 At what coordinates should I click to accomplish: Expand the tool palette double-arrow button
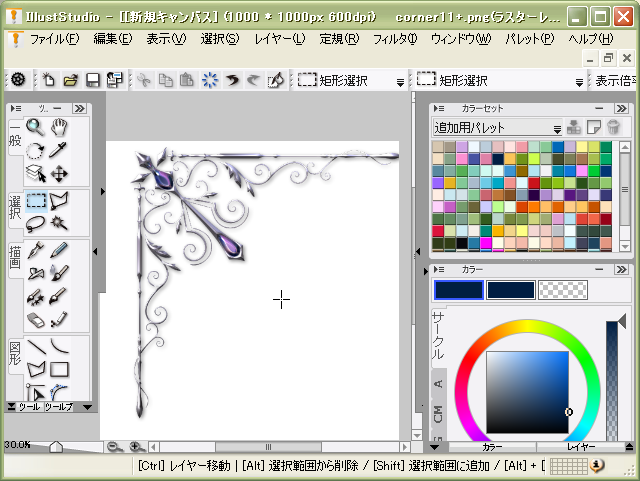[79, 108]
